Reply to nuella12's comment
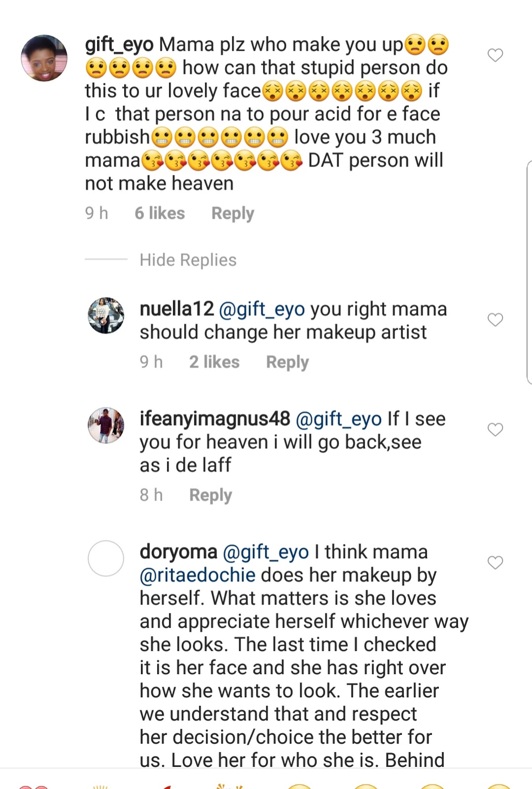The height and width of the screenshot is (789, 532). [287, 362]
